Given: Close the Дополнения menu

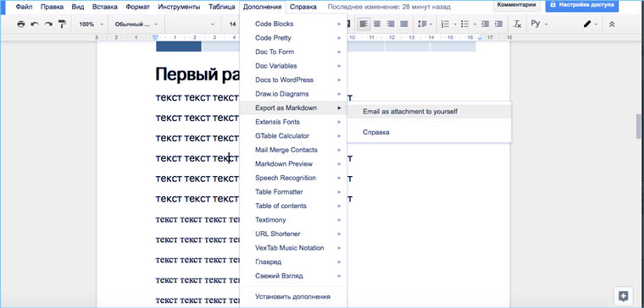Looking at the screenshot, I should point(262,7).
